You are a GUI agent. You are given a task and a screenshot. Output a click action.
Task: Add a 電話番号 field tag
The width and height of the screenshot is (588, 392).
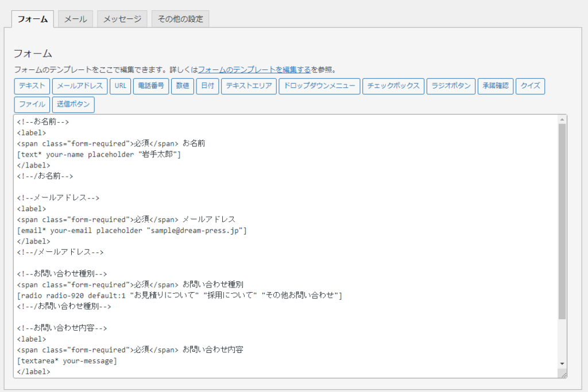(x=152, y=87)
